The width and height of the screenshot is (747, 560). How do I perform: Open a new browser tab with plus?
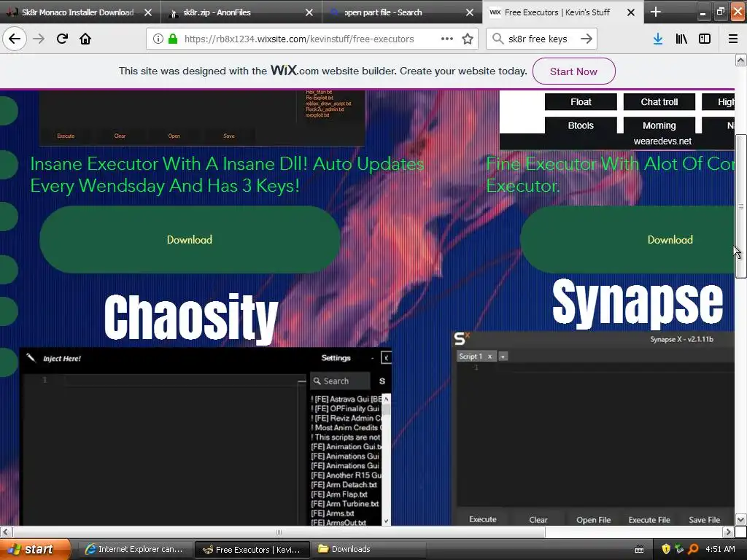[656, 12]
